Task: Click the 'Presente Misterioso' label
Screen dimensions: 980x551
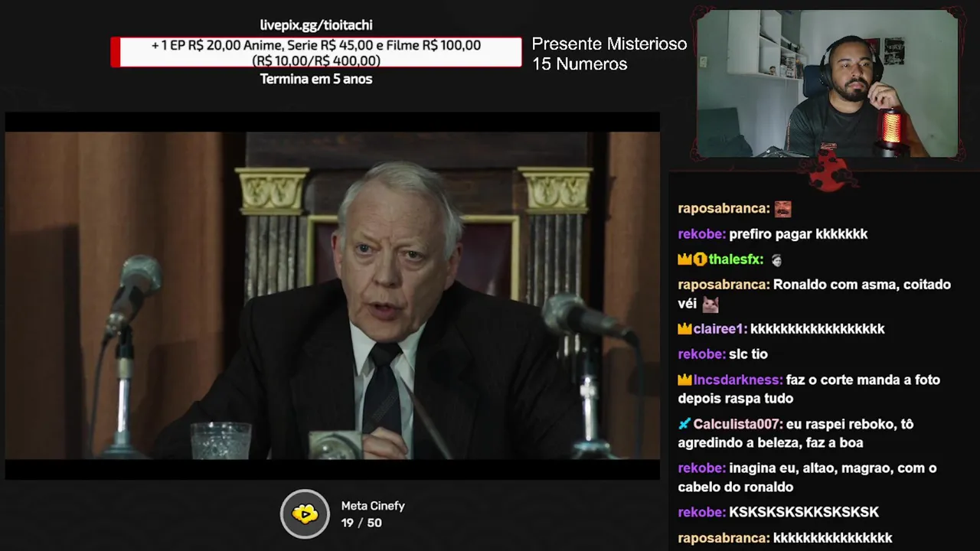Action: click(609, 44)
